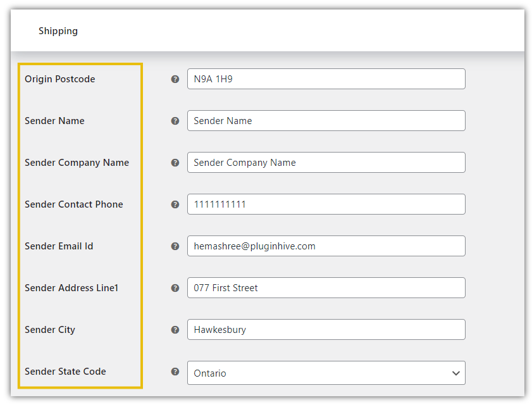
Task: Show the help tooltip for Sender City
Action: coord(175,330)
